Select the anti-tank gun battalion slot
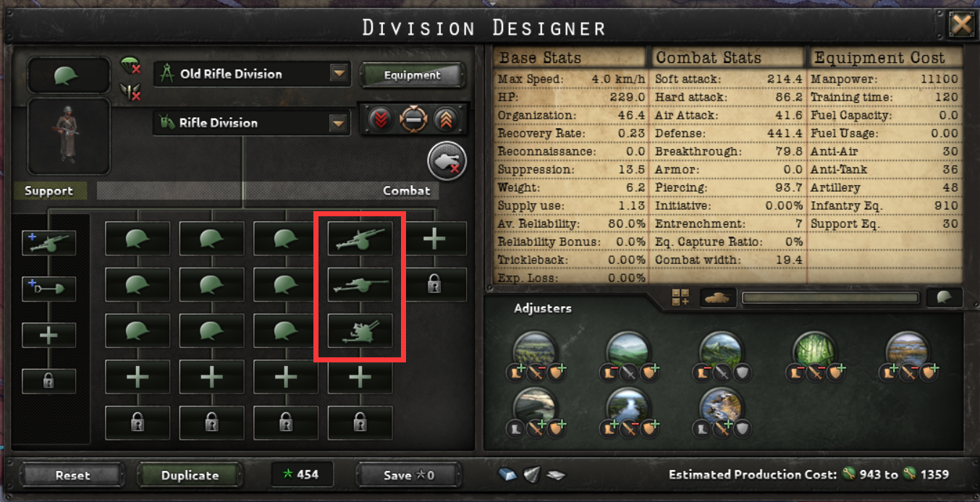The width and height of the screenshot is (980, 502). tap(360, 285)
